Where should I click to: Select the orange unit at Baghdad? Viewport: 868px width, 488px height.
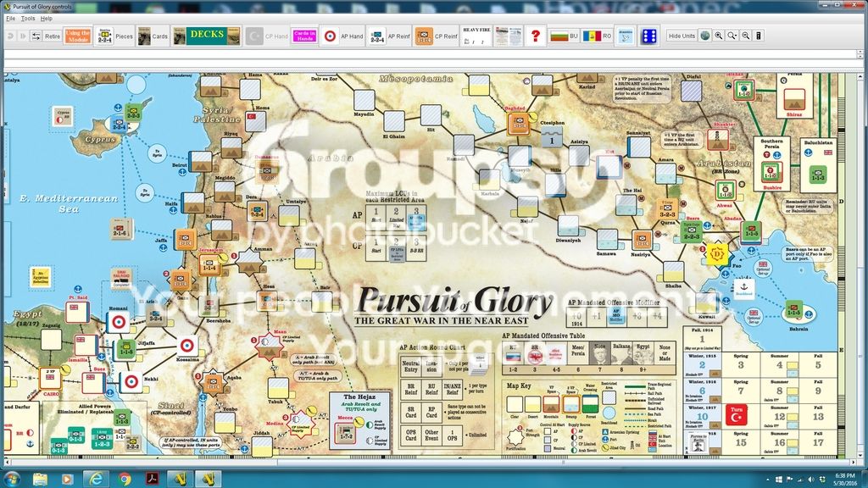[518, 124]
